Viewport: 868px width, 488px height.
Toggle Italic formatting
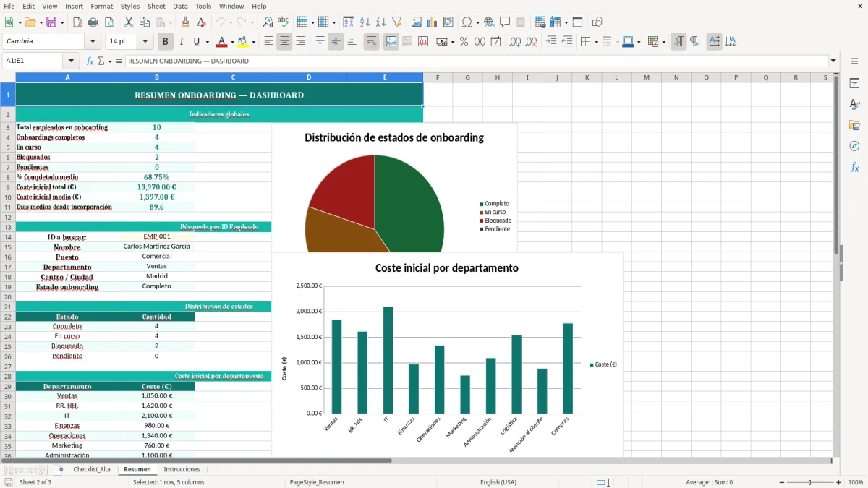tap(181, 42)
